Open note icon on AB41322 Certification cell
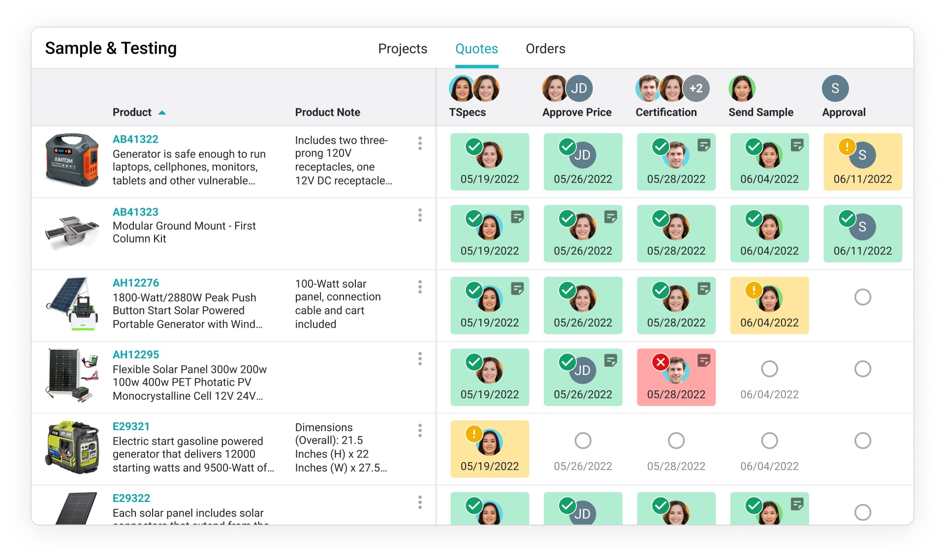Screen dimensions: 945x560 click(704, 145)
